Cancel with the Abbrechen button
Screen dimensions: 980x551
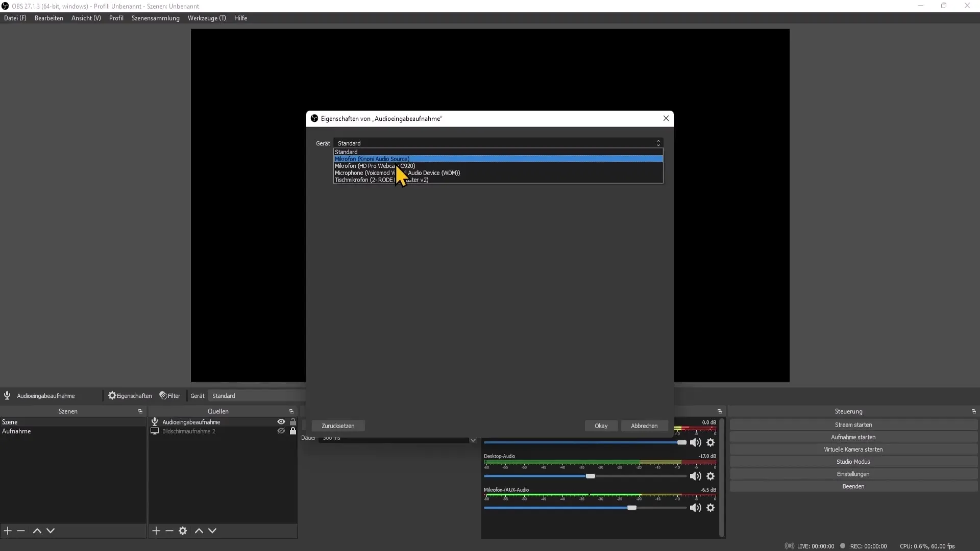(644, 425)
